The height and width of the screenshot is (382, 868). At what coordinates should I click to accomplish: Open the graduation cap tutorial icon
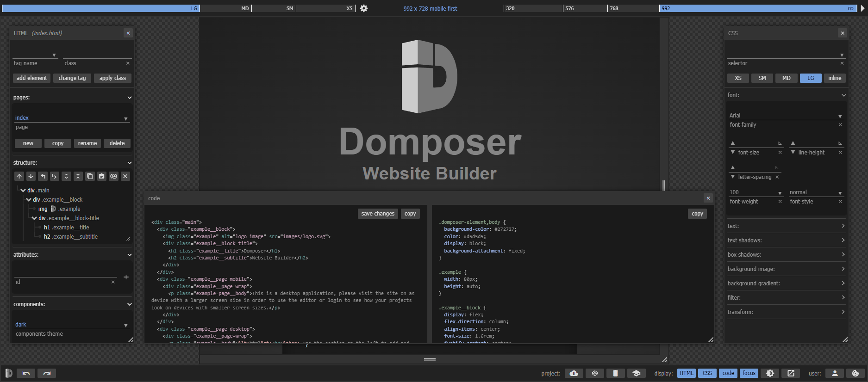(637, 373)
